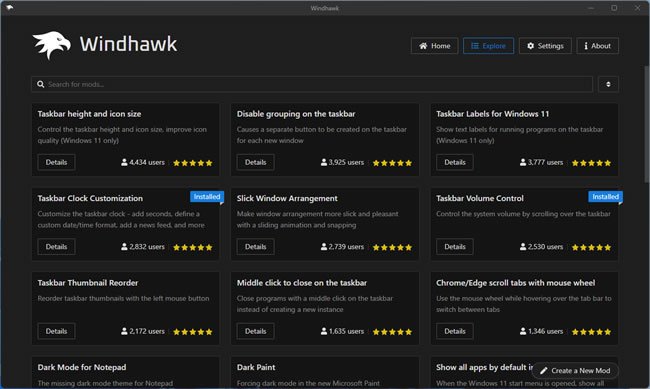Click the Chrome/Edge scroll tabs with mouse wheel title
The image size is (650, 389).
tap(515, 283)
